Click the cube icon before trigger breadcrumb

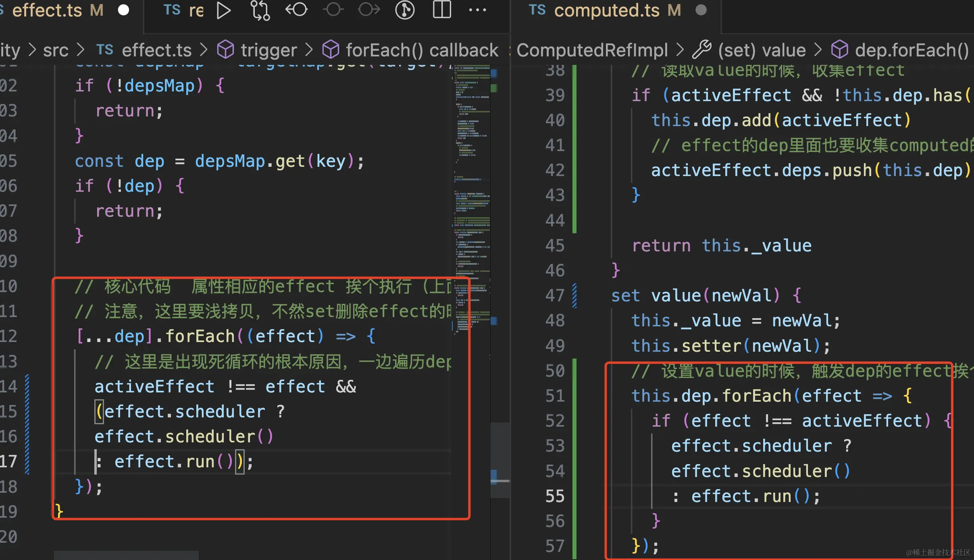pos(225,50)
